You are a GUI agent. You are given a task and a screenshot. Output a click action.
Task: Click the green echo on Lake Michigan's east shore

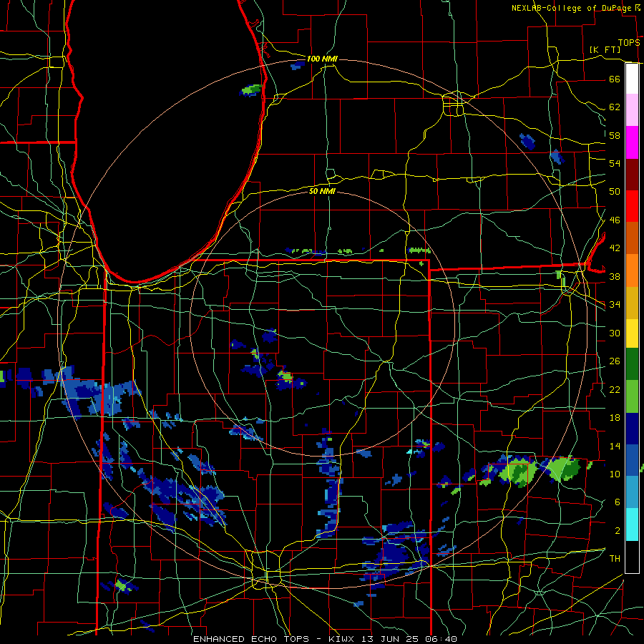pyautogui.click(x=251, y=89)
